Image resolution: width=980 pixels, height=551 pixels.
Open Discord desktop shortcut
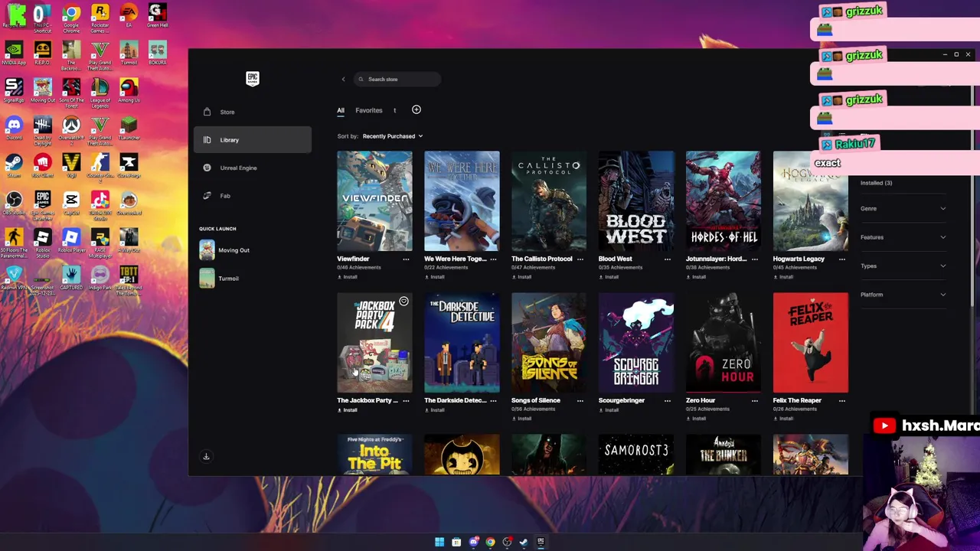point(14,129)
